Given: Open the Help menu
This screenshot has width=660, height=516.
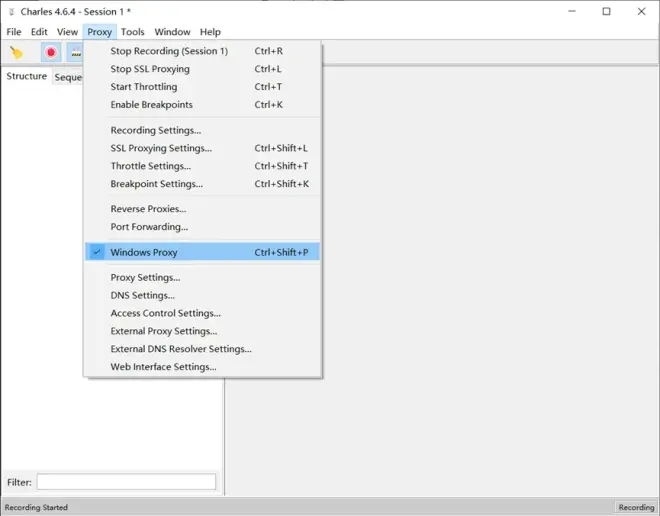Looking at the screenshot, I should coord(210,32).
